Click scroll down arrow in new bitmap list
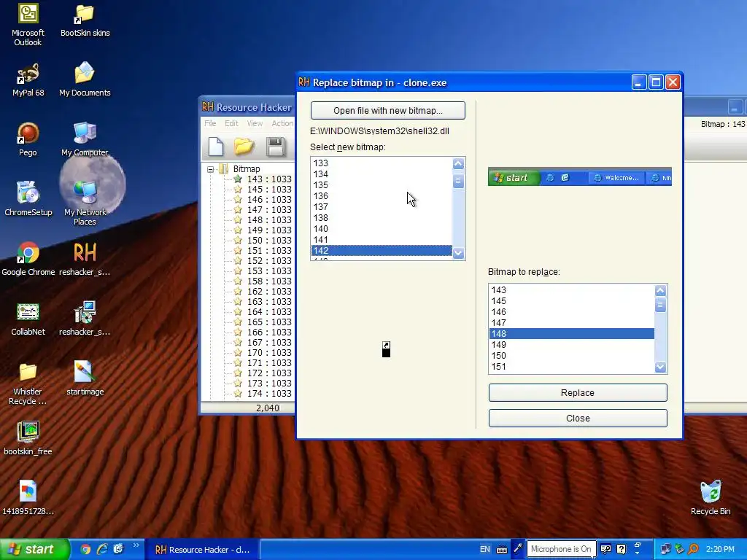The height and width of the screenshot is (560, 747). tap(458, 253)
